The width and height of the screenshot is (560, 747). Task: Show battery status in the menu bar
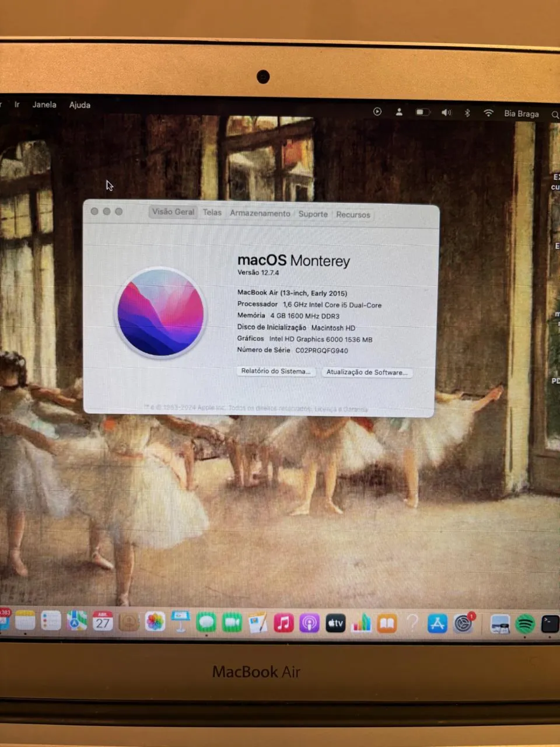click(423, 112)
